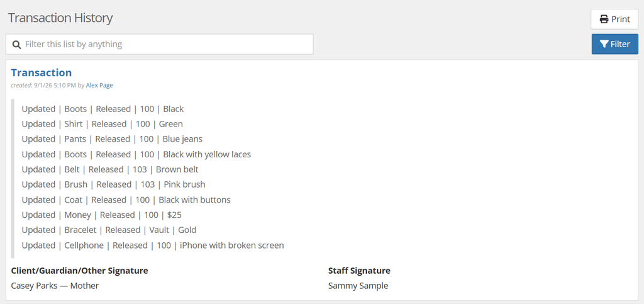This screenshot has width=644, height=304.
Task: Select the Bracelet Vault Gold entry
Action: (x=109, y=230)
